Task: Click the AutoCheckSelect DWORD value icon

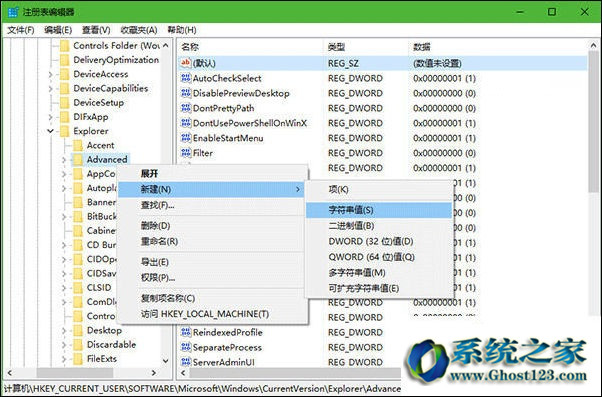Action: tap(186, 78)
